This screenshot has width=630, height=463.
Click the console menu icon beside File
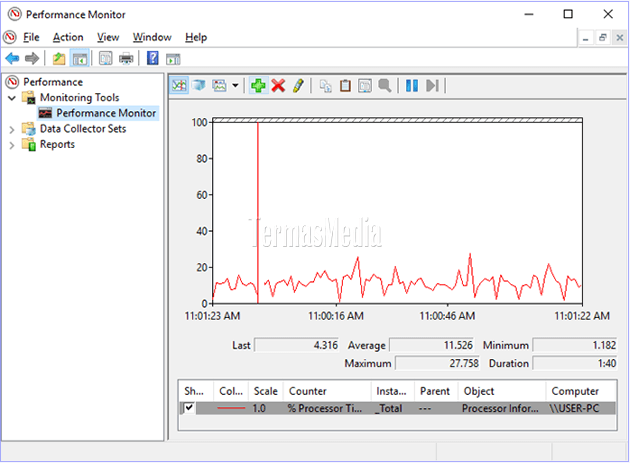click(x=10, y=37)
